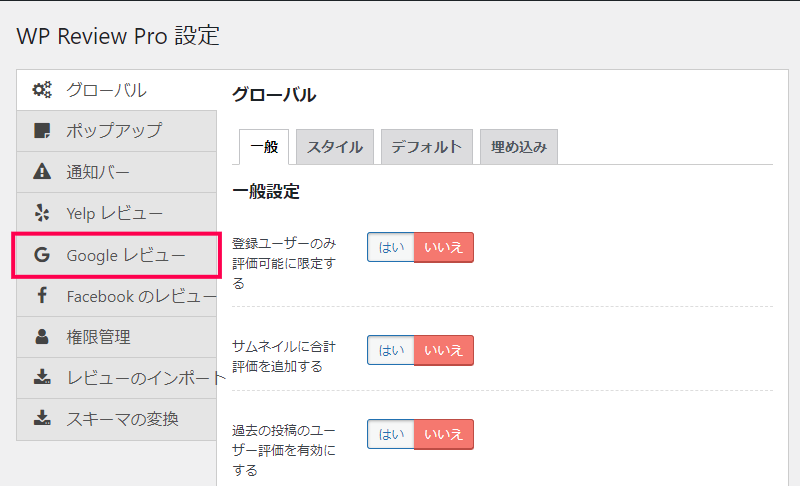The width and height of the screenshot is (800, 486).
Task: Click the WP Review Pro 設定 title
Action: tap(118, 36)
